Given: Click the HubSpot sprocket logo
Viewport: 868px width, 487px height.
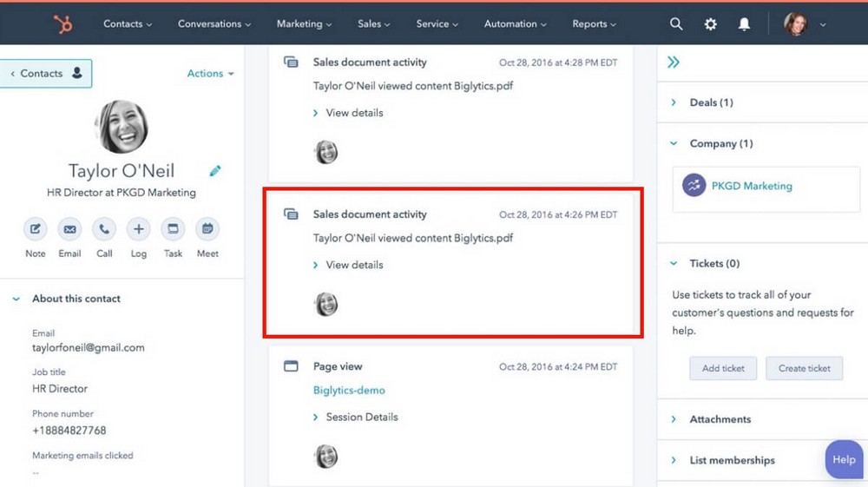Looking at the screenshot, I should [x=62, y=23].
